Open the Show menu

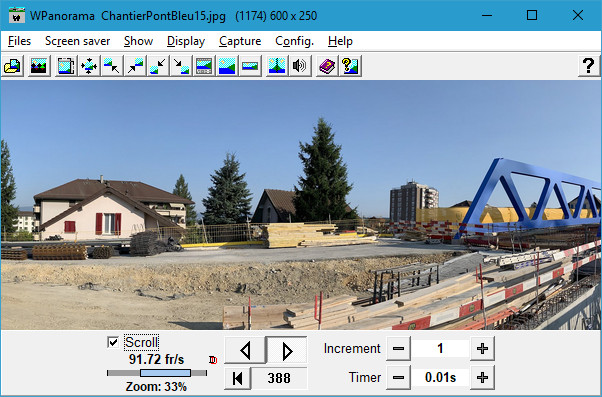click(138, 41)
